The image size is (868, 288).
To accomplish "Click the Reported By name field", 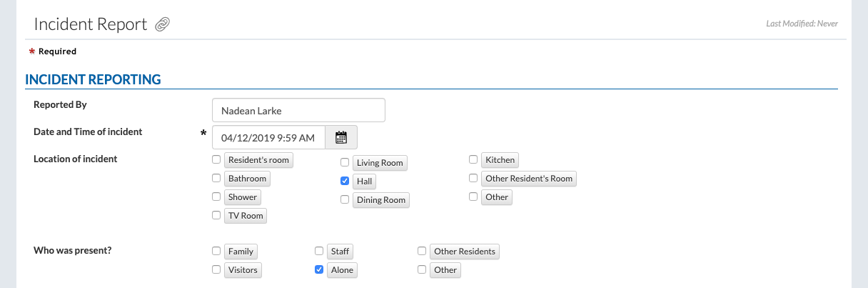I will tap(298, 111).
